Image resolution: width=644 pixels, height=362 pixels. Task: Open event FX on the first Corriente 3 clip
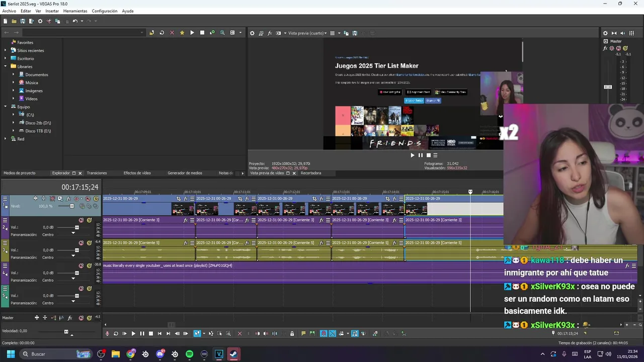coord(186,220)
